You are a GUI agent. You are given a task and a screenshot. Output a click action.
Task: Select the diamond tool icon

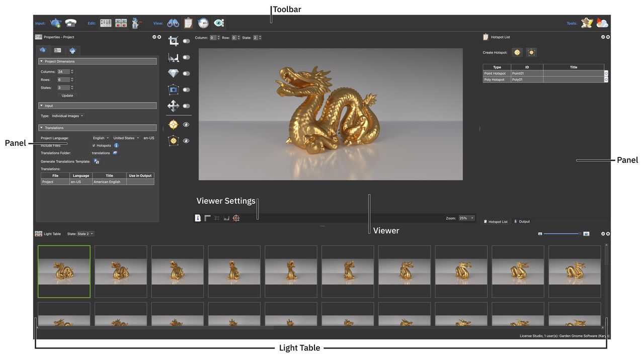[173, 73]
